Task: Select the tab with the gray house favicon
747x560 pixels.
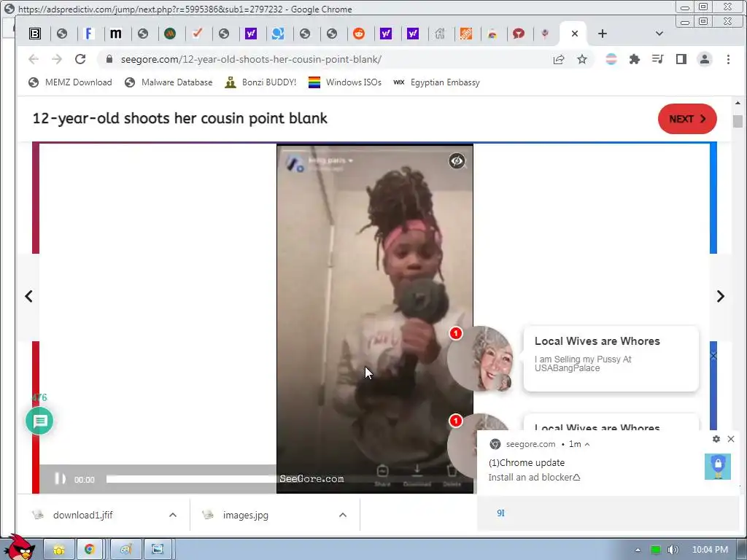Action: [x=440, y=34]
